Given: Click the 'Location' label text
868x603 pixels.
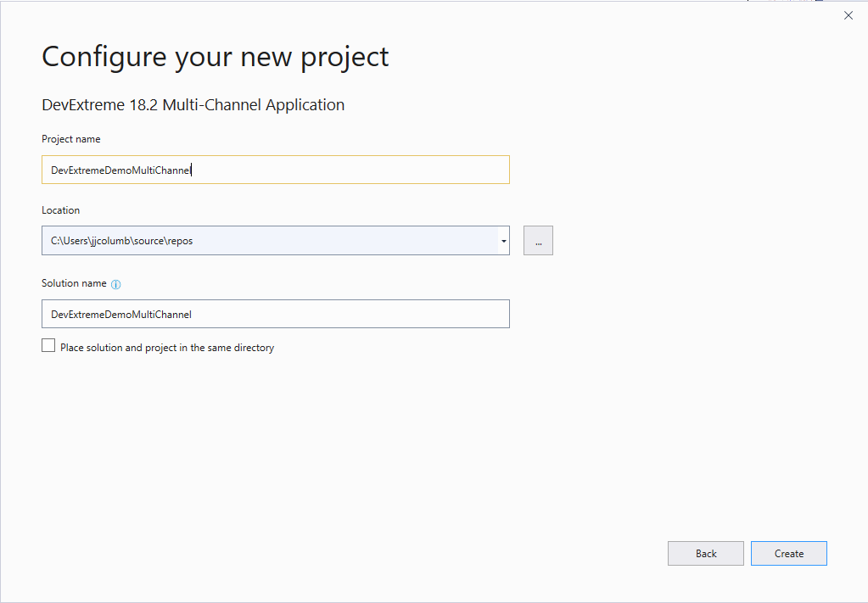Looking at the screenshot, I should tap(61, 210).
